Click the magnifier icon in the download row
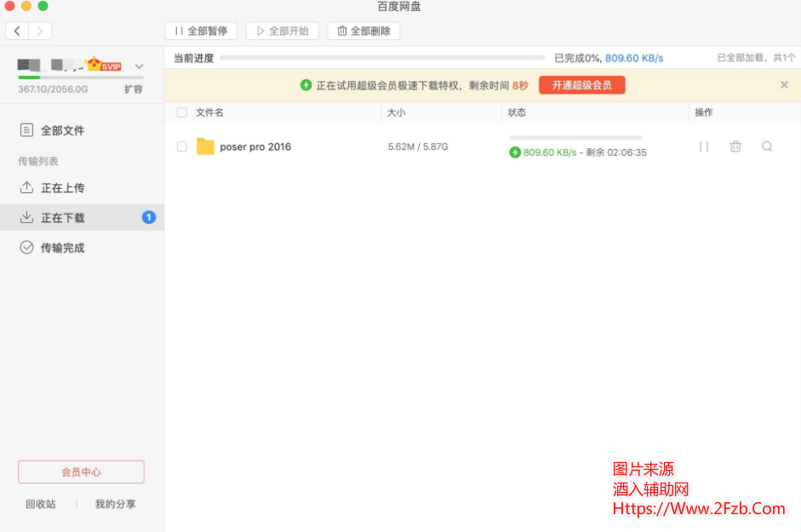This screenshot has height=532, width=801. tap(767, 146)
